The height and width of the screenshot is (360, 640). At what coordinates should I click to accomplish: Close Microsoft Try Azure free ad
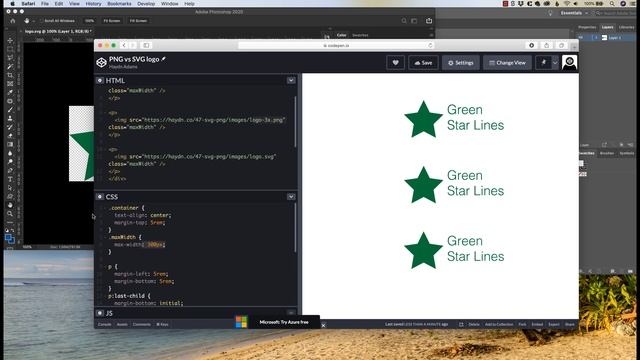[323, 325]
